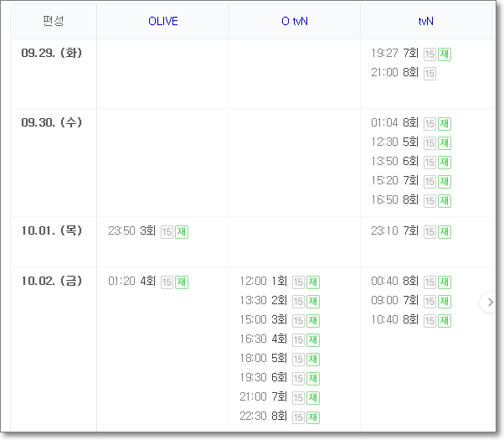Click 15 rating icon beside 12:00 1회
Image resolution: width=504 pixels, height=440 pixels.
pos(298,282)
